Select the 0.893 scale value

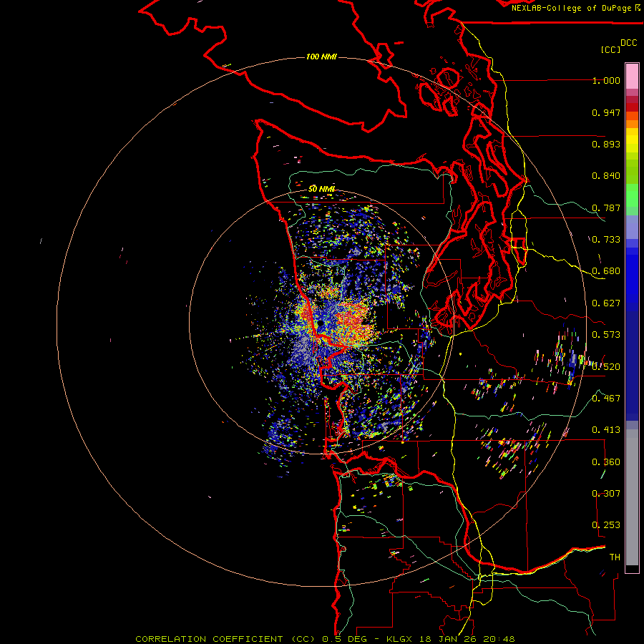pos(606,144)
